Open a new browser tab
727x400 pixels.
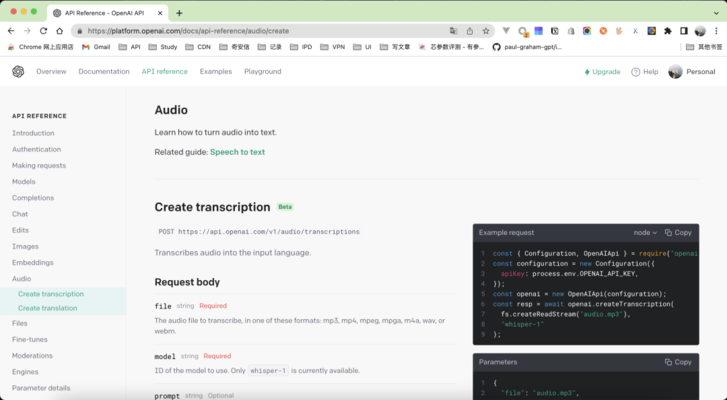pyautogui.click(x=179, y=13)
